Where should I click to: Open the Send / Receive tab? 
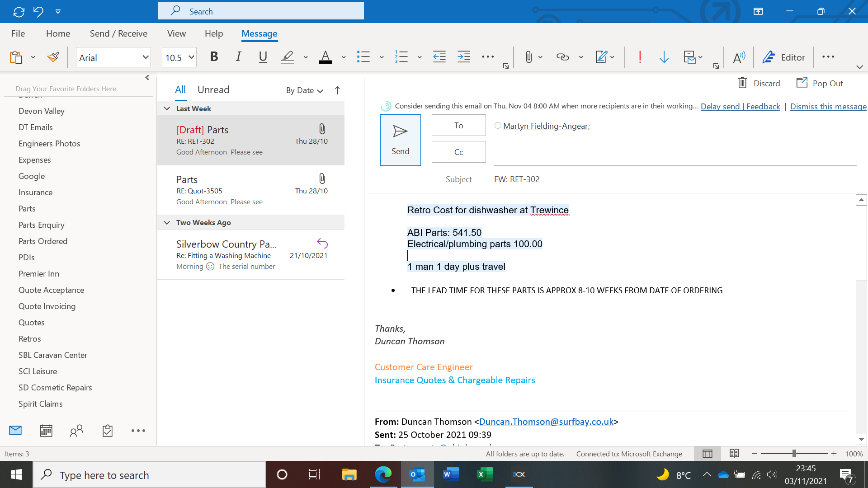coord(118,33)
